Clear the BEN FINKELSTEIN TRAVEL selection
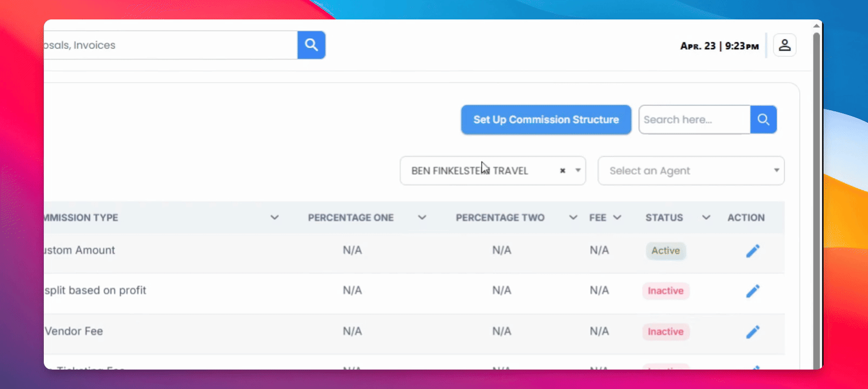The width and height of the screenshot is (868, 389). 562,171
